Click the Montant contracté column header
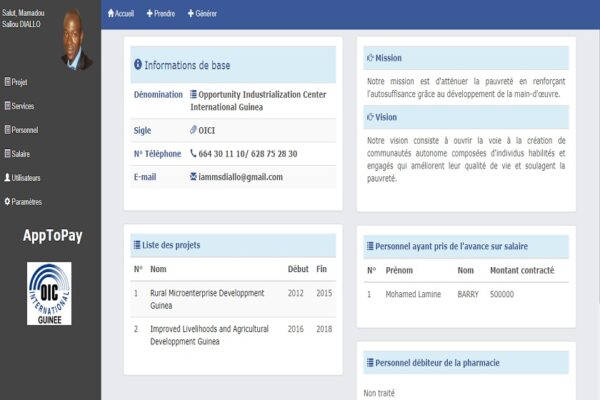 [522, 270]
